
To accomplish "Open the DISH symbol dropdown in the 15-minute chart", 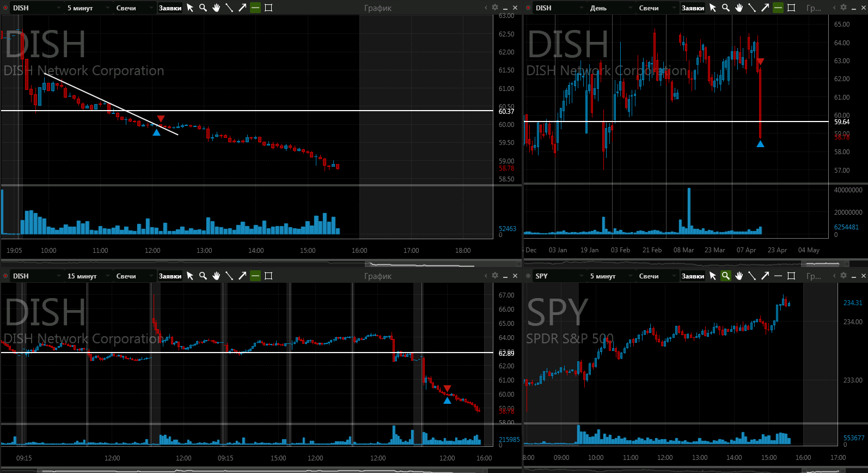I will point(36,276).
